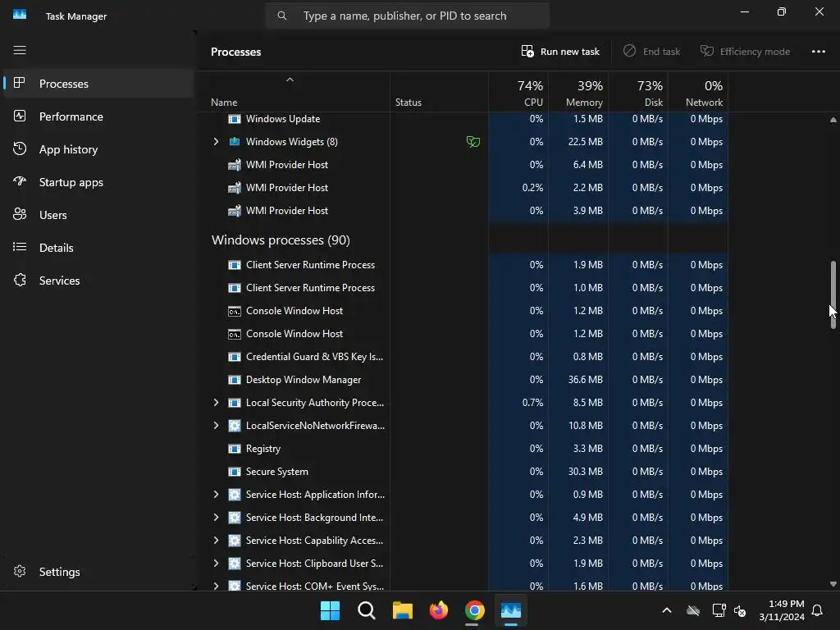Select Client Server Runtime Process using 1.9 MB
This screenshot has width=840, height=630.
(x=463, y=265)
